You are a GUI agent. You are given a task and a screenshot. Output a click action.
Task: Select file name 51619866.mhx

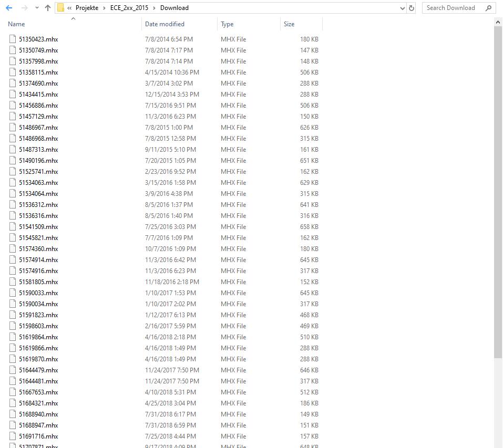(38, 348)
